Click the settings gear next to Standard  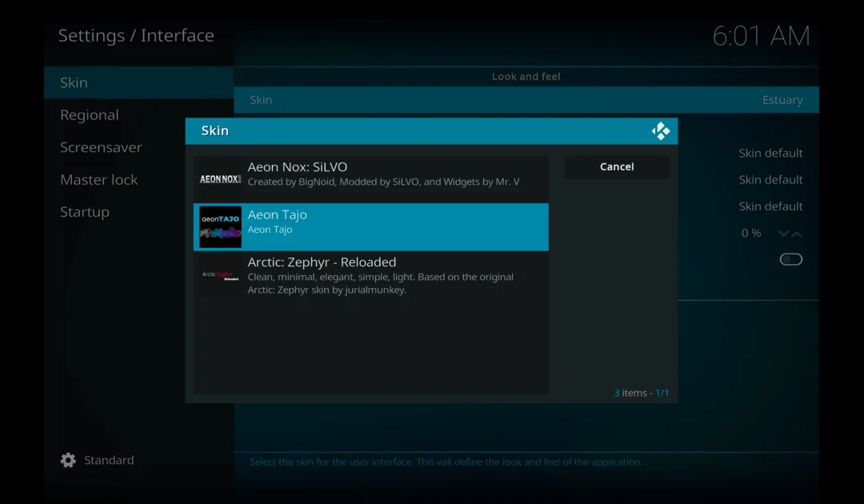point(68,460)
